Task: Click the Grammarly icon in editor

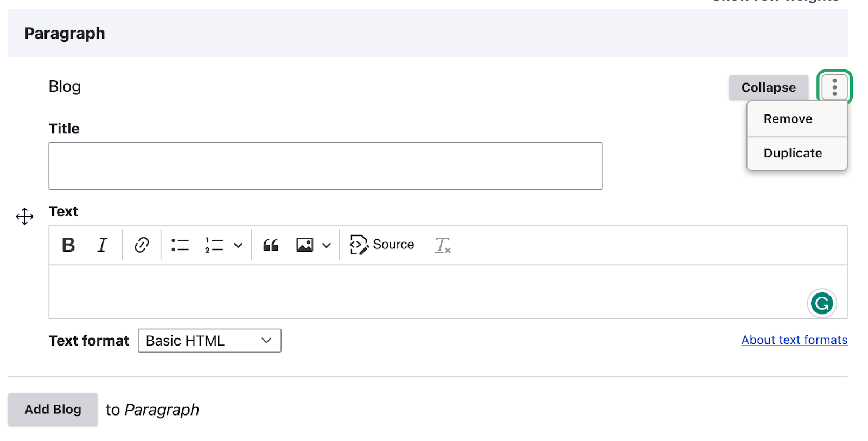Action: [x=821, y=303]
